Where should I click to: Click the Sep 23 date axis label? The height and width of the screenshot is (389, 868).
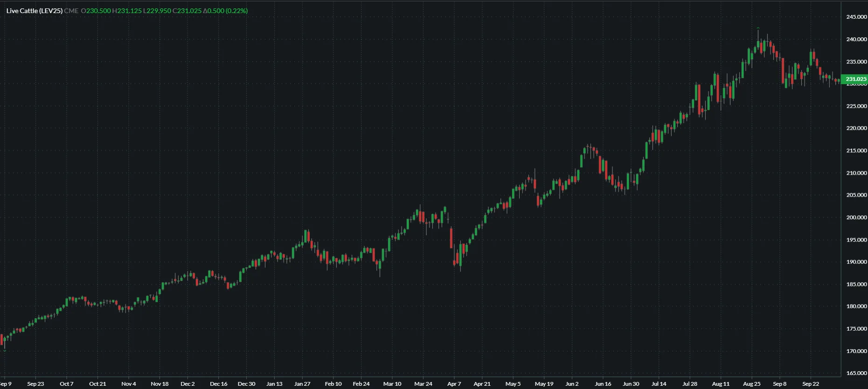(x=35, y=384)
